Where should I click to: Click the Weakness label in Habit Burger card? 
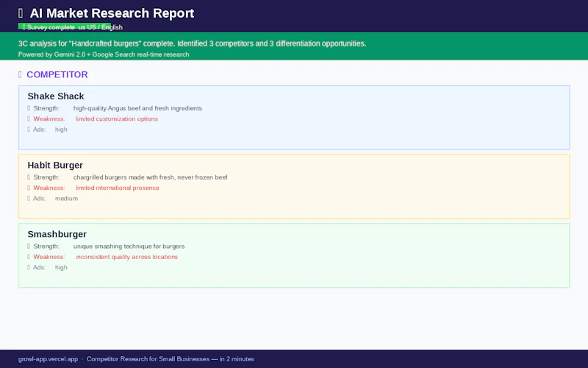49,188
